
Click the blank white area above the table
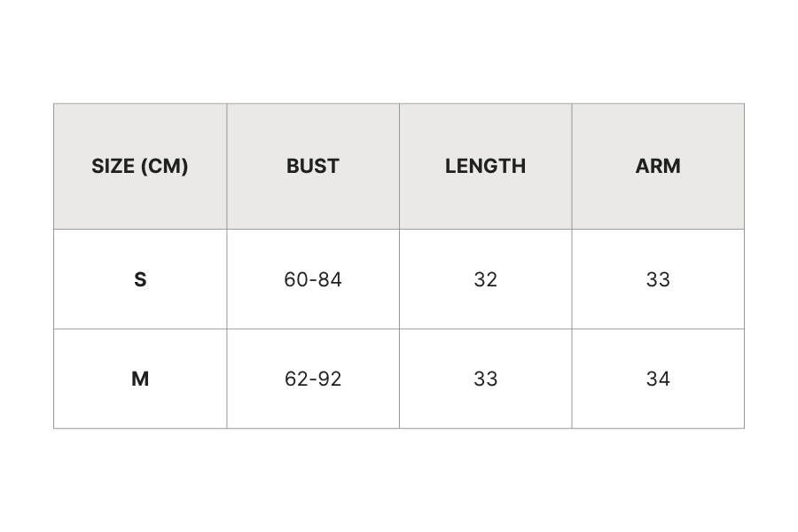click(399, 51)
